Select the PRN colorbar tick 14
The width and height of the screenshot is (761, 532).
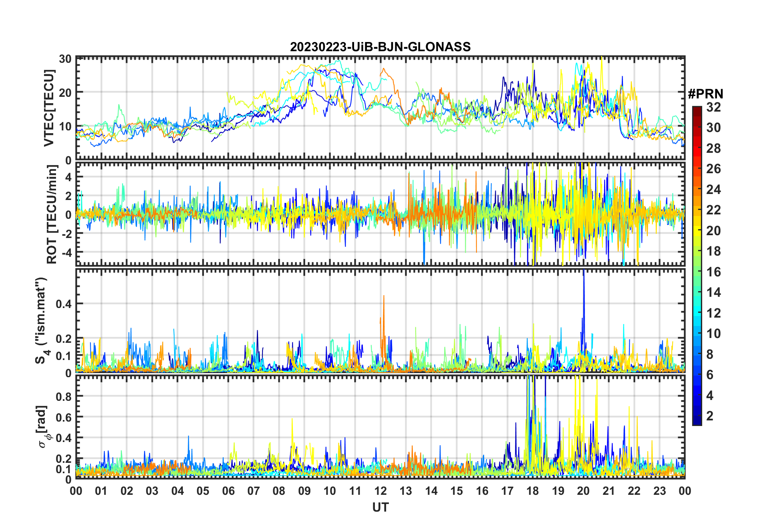[713, 292]
